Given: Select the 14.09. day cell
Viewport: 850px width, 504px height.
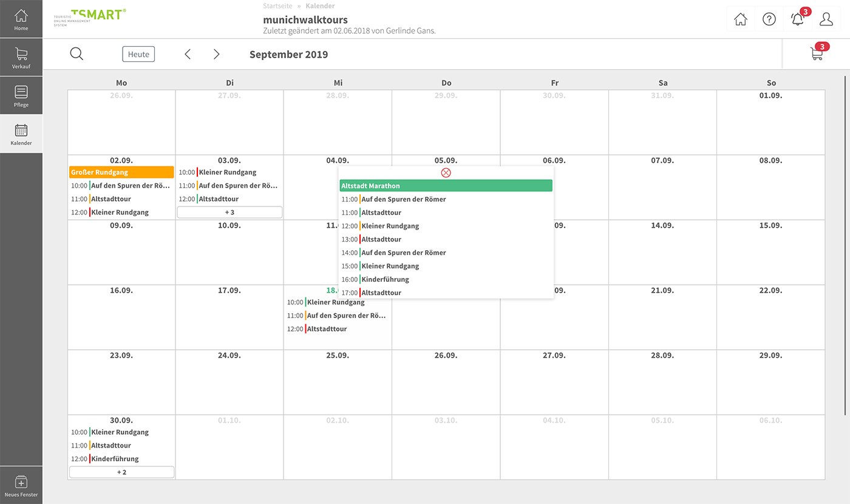Looking at the screenshot, I should 662,252.
